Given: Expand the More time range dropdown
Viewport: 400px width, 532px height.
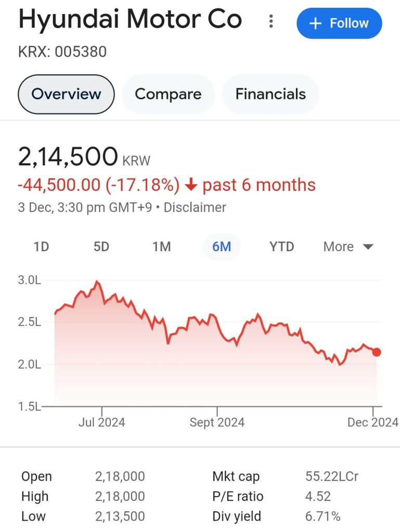Looking at the screenshot, I should point(348,246).
